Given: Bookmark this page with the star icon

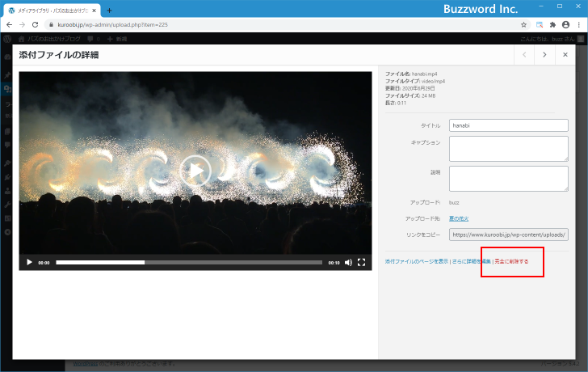Looking at the screenshot, I should pos(523,25).
